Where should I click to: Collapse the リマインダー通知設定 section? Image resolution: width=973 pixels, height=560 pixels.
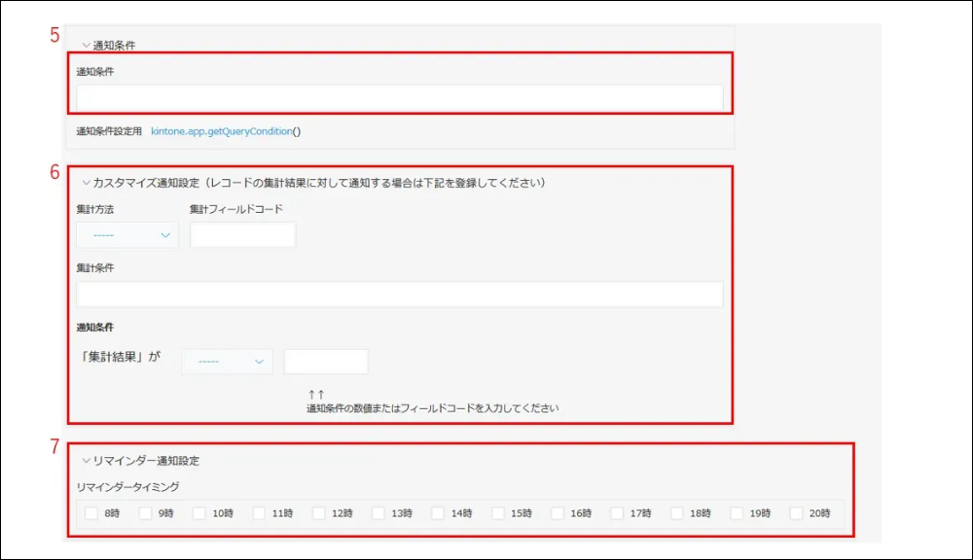click(86, 460)
